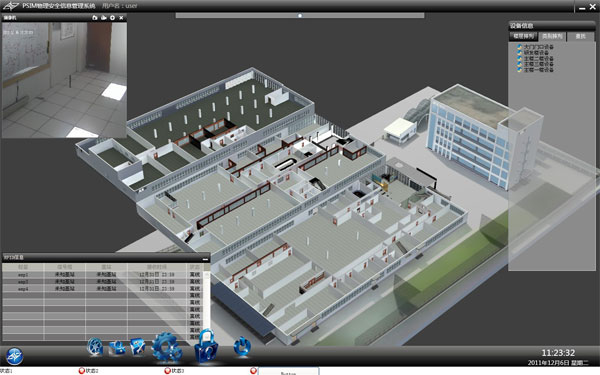This screenshot has width=600, height=375.
Task: Open the wrench and screwdriver tools icon
Action: click(138, 347)
